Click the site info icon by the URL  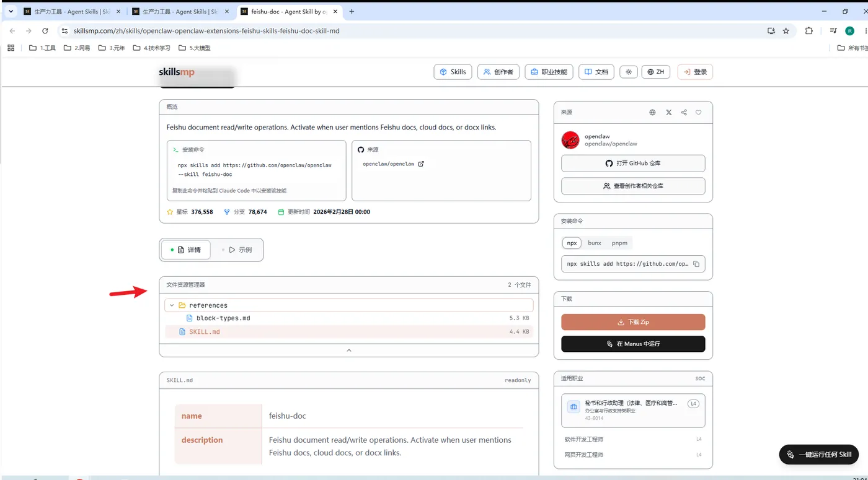(63, 31)
